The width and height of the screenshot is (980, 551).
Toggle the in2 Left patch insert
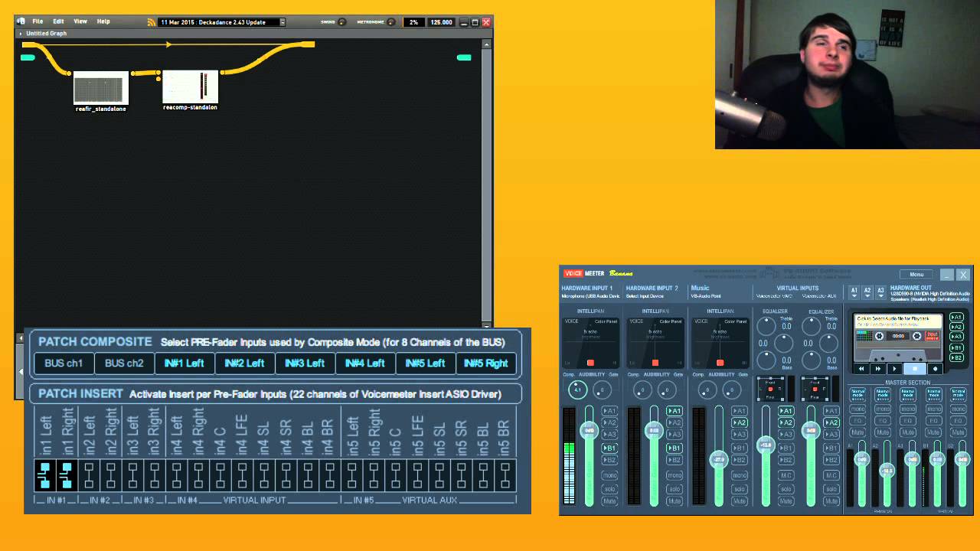pyautogui.click(x=89, y=475)
